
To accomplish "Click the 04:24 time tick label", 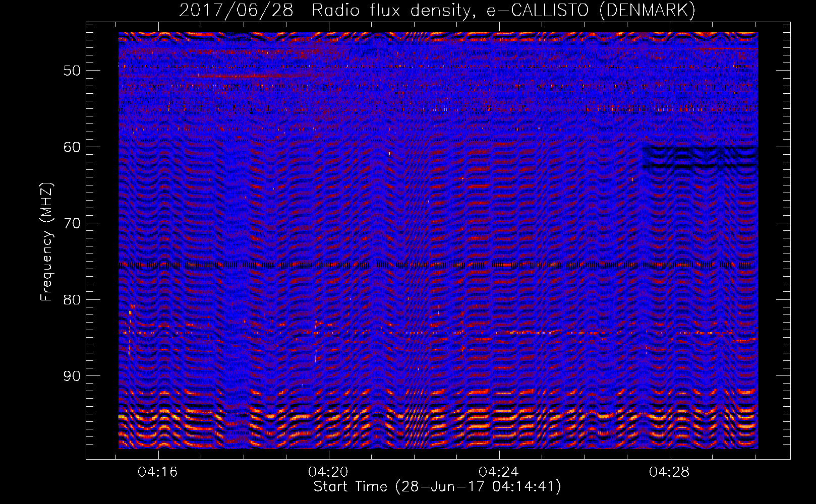I will pyautogui.click(x=499, y=472).
